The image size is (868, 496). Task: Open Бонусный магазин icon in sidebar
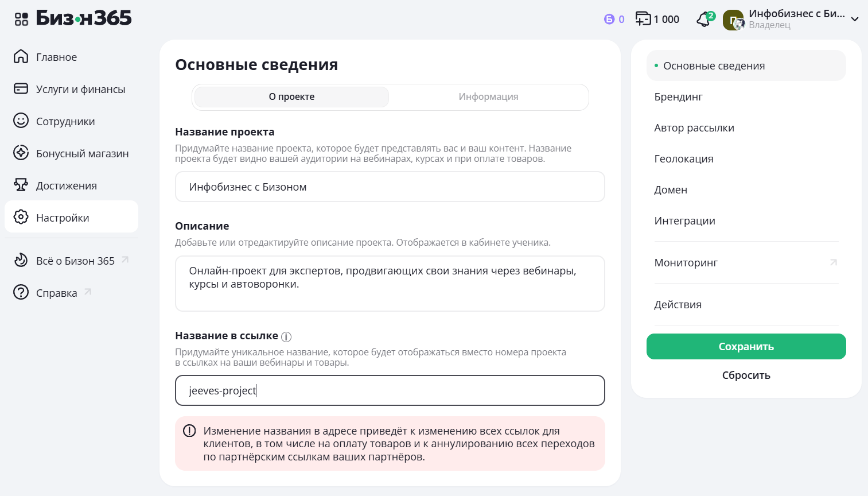21,153
